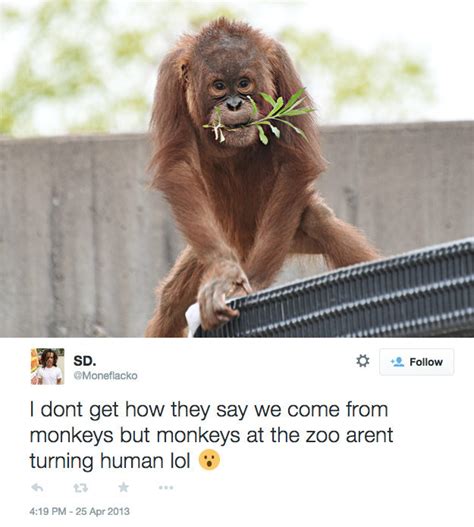Click the tweet text about monkeys
Image resolution: width=474 pixels, height=527 pixels.
tap(211, 435)
